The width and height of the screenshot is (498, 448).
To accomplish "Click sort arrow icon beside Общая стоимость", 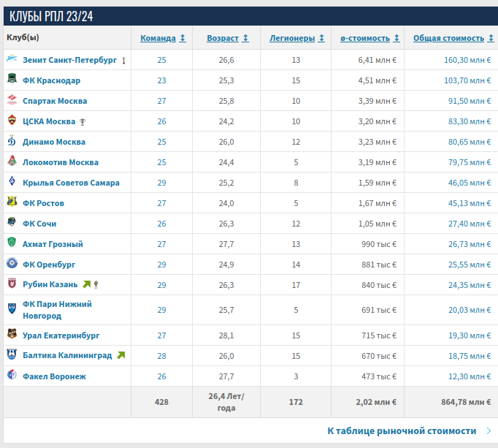I will (491, 38).
